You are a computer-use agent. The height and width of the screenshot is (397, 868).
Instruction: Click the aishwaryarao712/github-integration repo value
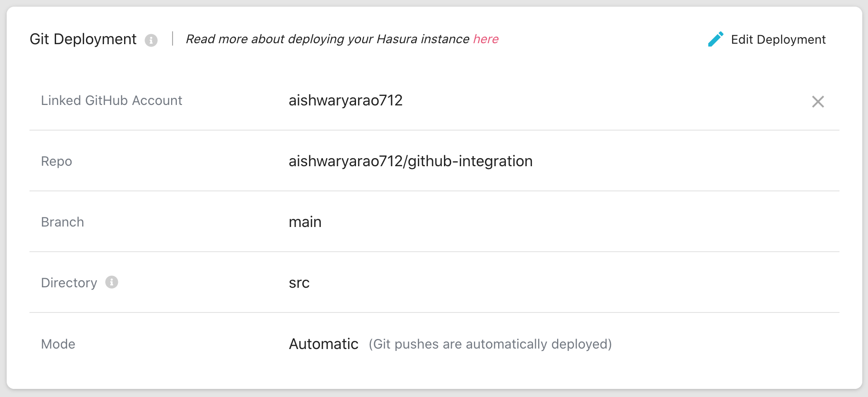pyautogui.click(x=410, y=161)
